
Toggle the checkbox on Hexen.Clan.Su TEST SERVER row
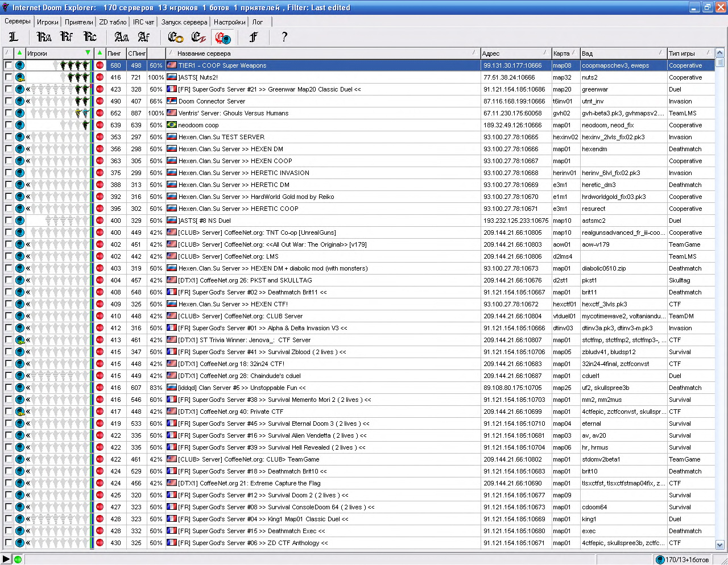pos(9,137)
